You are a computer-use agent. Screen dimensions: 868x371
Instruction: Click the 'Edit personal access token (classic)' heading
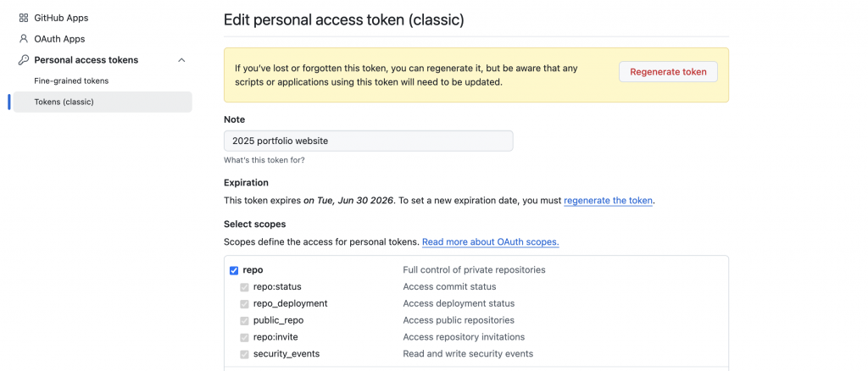(x=343, y=19)
